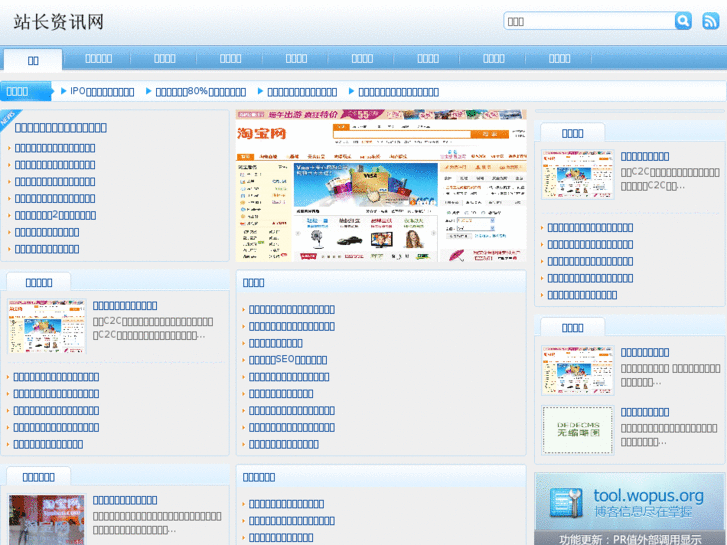The width and height of the screenshot is (727, 545).
Task: Open the news list link containing digit 2
Action: point(55,215)
